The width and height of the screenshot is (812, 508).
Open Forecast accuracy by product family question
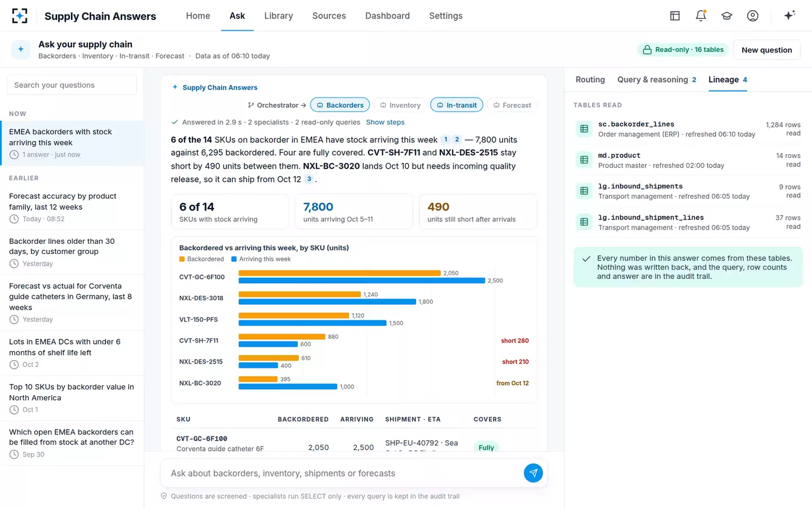click(x=72, y=207)
